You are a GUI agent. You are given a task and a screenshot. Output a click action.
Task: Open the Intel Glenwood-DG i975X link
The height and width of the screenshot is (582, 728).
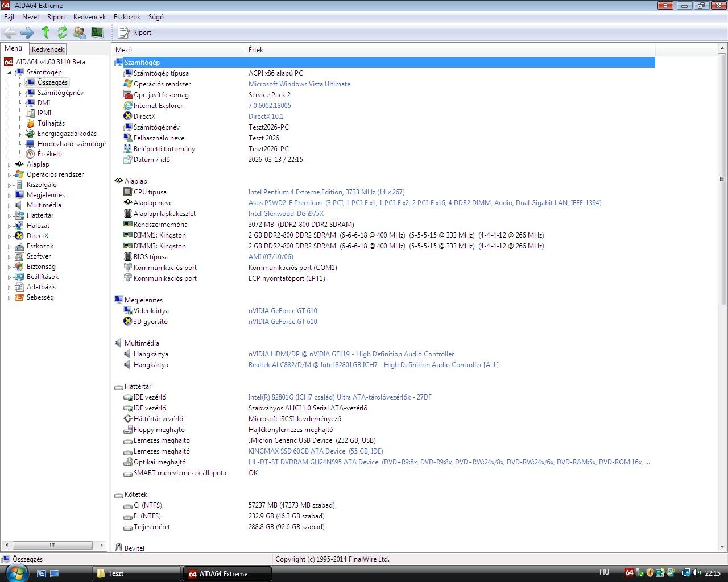[286, 214]
